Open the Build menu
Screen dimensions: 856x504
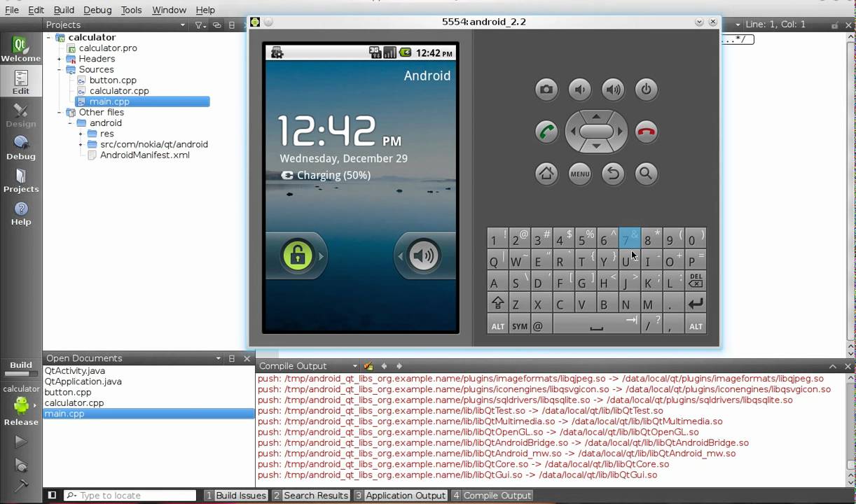(x=64, y=9)
